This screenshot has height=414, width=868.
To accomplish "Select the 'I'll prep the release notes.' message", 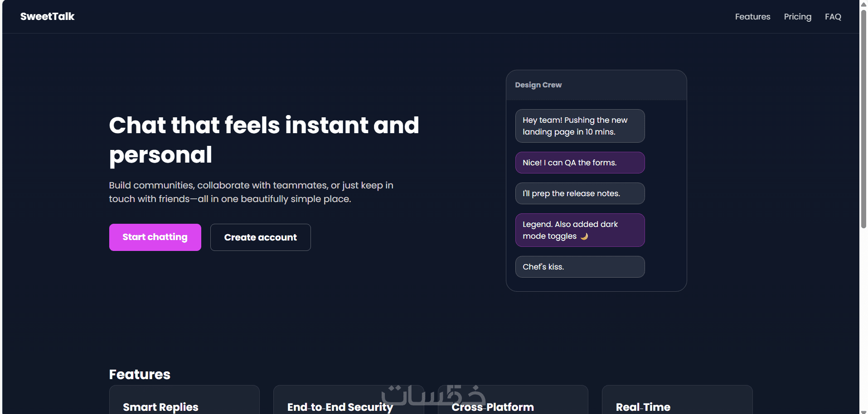I will [x=580, y=193].
